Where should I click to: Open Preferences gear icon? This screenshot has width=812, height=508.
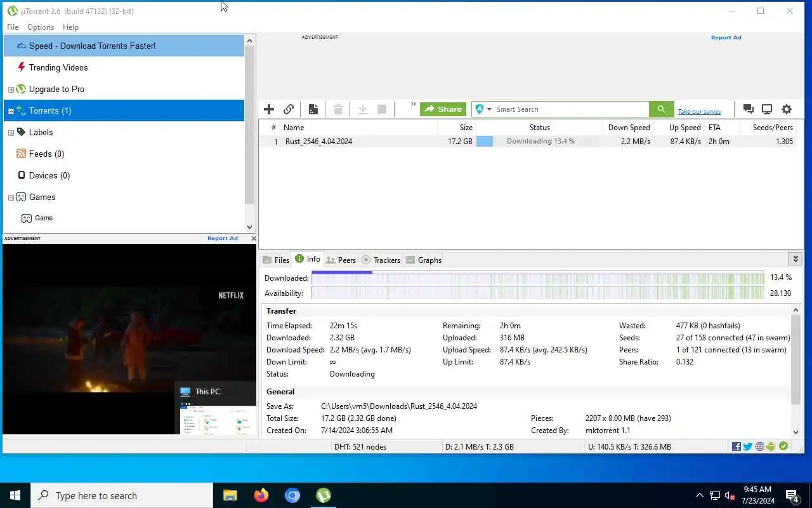click(x=787, y=109)
